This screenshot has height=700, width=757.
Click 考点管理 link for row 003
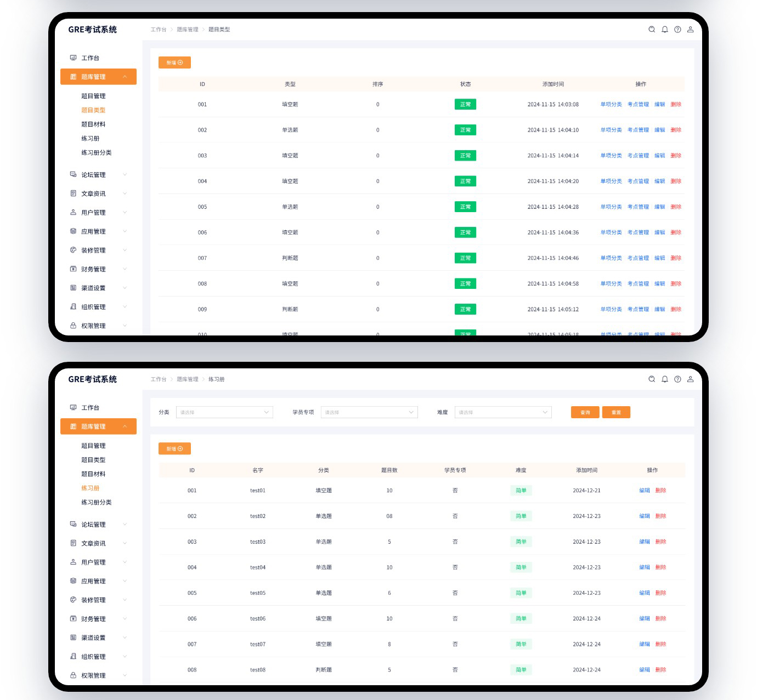(638, 156)
